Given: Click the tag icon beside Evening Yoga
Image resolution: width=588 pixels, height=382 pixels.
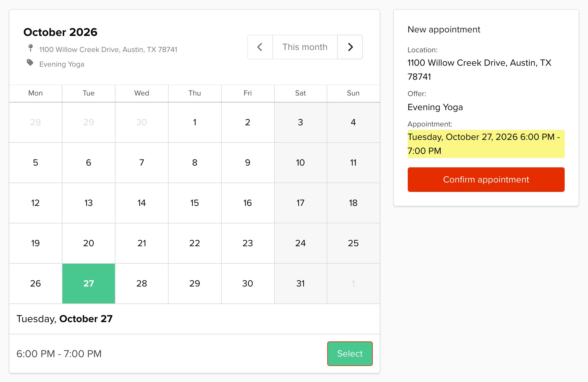Looking at the screenshot, I should pyautogui.click(x=30, y=62).
